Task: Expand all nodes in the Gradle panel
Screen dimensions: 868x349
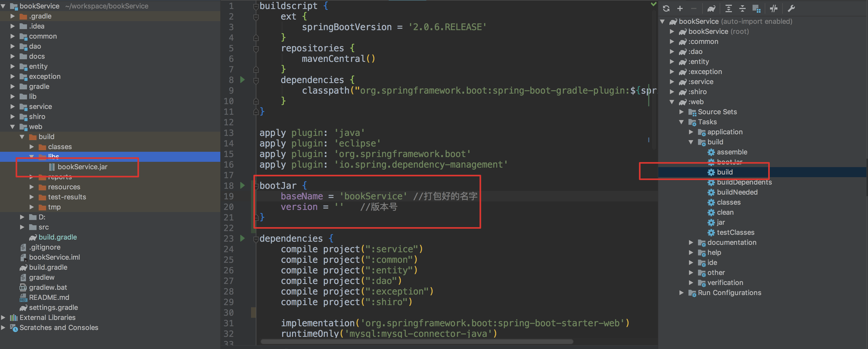Action: pos(728,8)
